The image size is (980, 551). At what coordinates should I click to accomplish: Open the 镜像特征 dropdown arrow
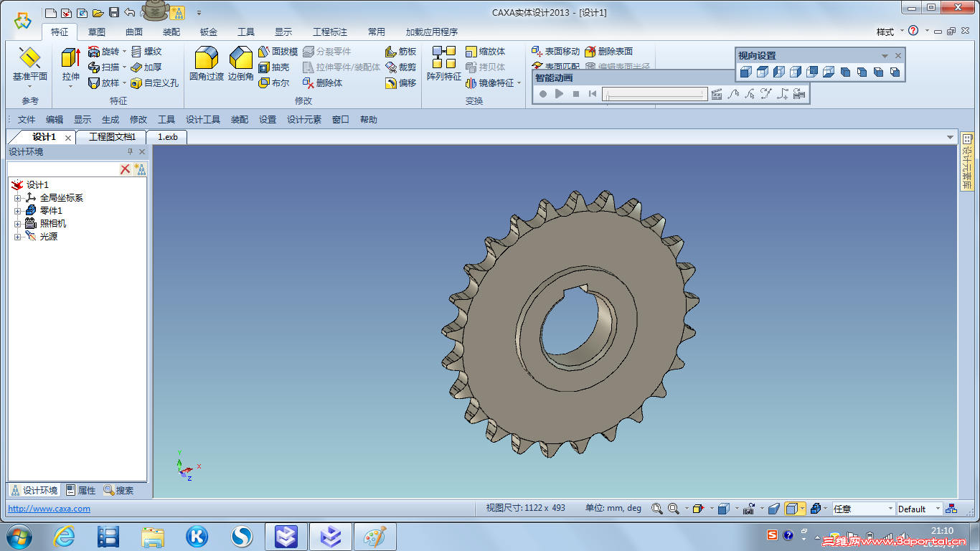coord(519,83)
